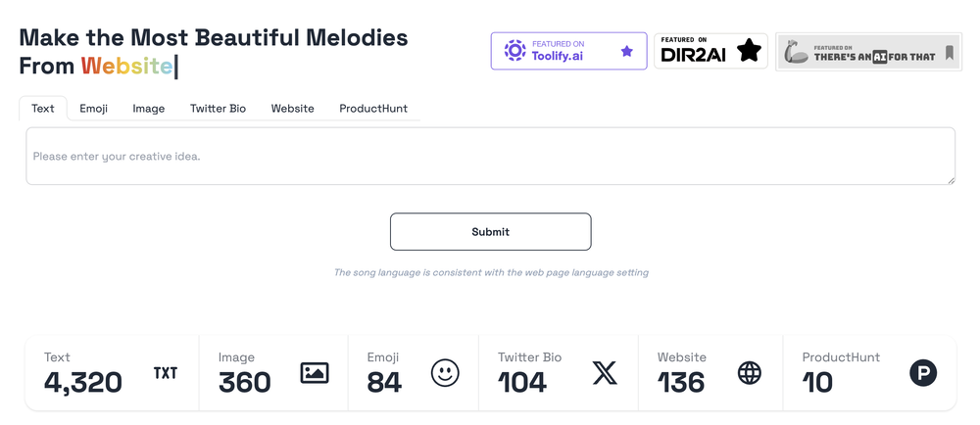Click the text area resize handle corner
Image resolution: width=980 pixels, height=425 pixels.
[x=951, y=180]
